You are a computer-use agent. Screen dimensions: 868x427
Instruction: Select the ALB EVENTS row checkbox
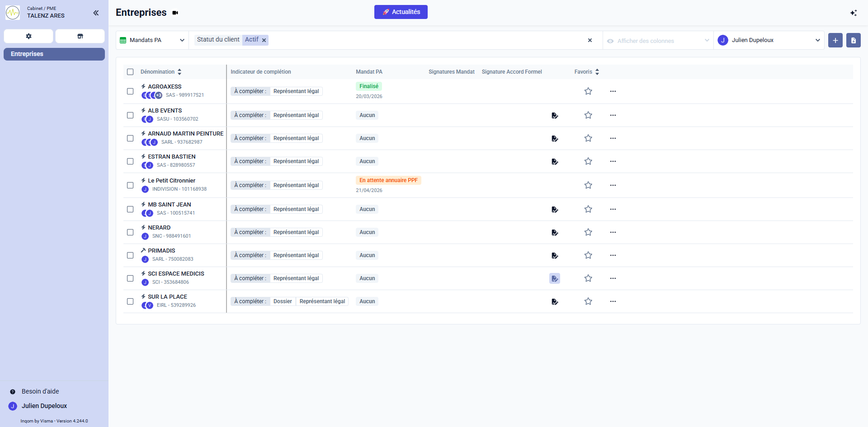(130, 115)
